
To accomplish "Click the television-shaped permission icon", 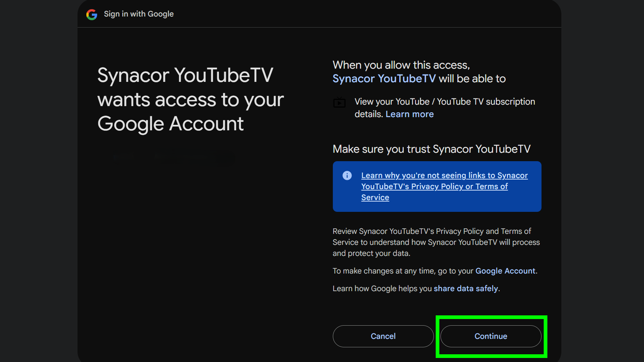I will [340, 103].
